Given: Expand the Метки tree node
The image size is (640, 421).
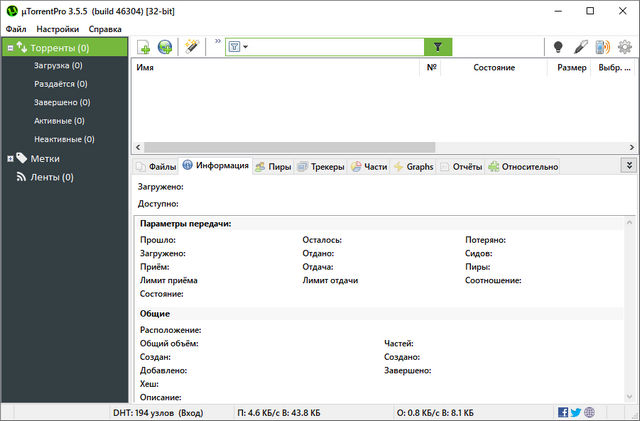Looking at the screenshot, I should click(x=10, y=158).
